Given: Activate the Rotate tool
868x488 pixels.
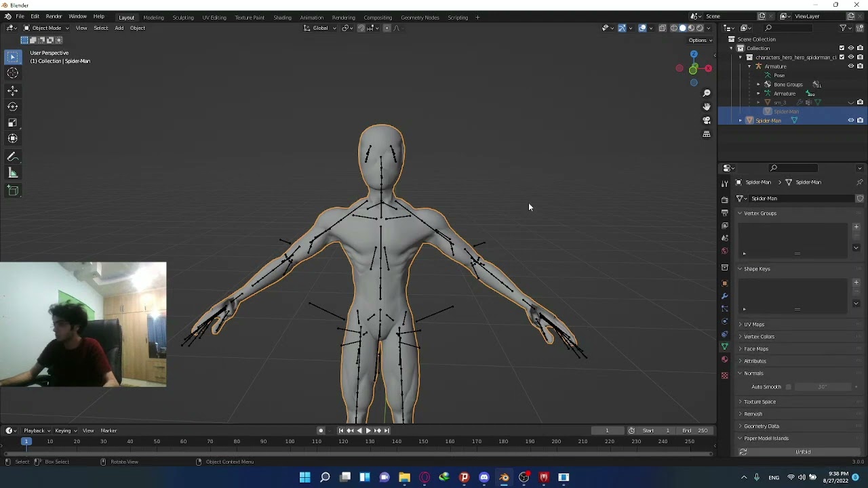Looking at the screenshot, I should 13,106.
